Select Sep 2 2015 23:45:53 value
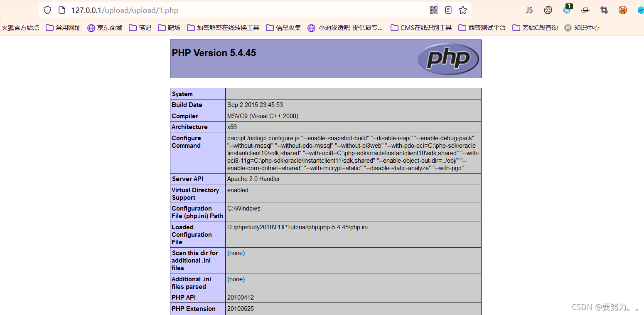The image size is (644, 315). (255, 105)
